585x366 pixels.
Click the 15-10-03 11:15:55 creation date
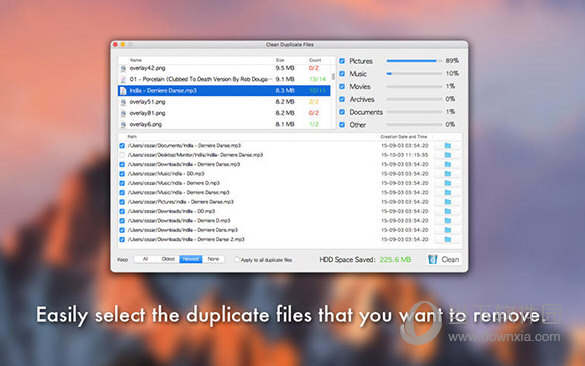[404, 155]
